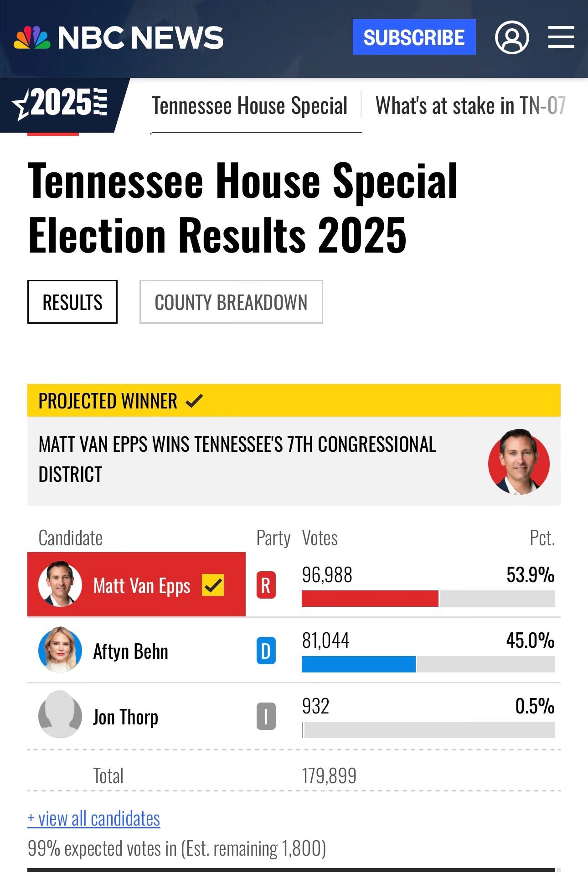Select the Results tab
The height and width of the screenshot is (889, 588).
pos(72,302)
